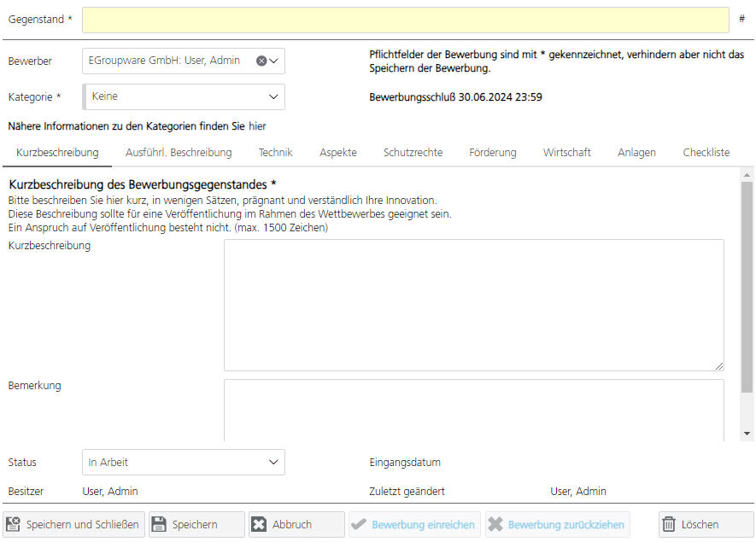
Task: Click the hier link for Kategorie information
Action: (x=258, y=125)
